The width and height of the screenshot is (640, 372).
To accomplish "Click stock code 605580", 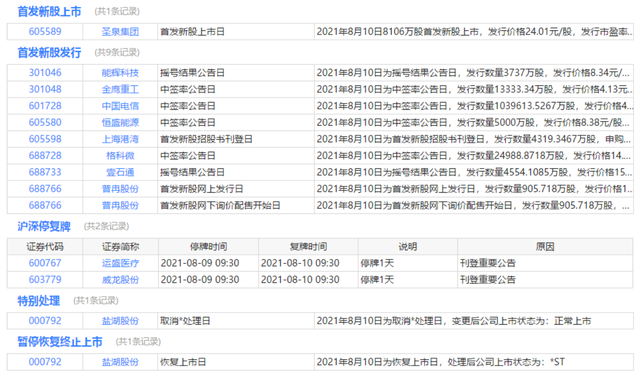I will [x=45, y=123].
